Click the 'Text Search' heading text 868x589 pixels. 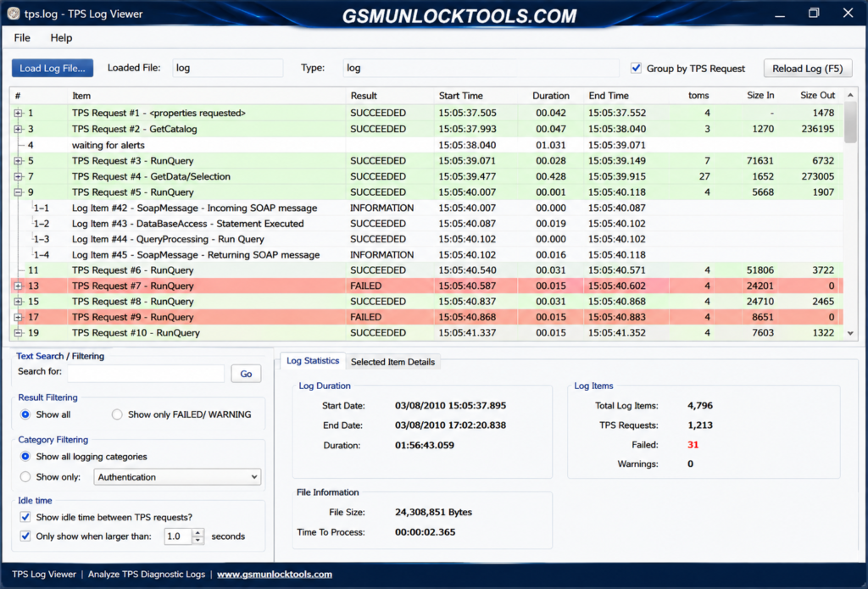[40, 356]
